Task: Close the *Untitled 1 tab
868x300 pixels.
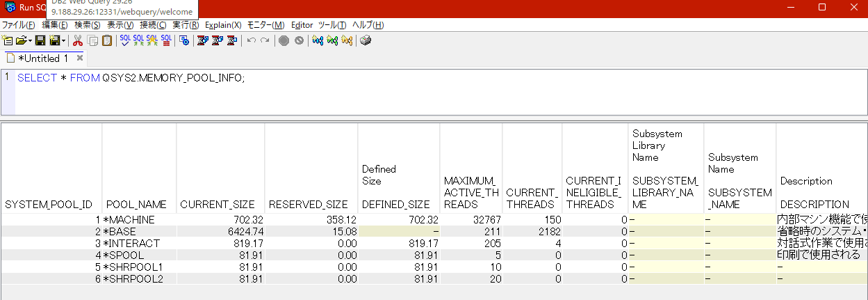Action: coord(80,58)
